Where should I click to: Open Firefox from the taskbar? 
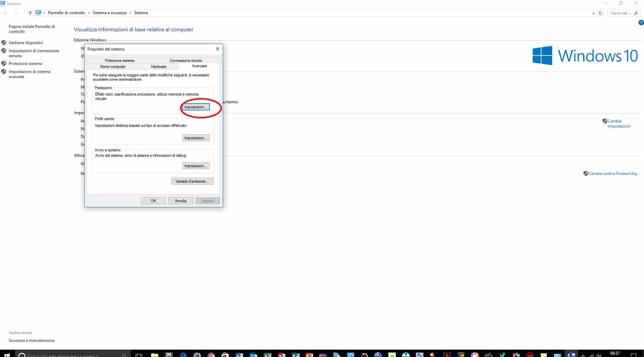tap(197, 355)
